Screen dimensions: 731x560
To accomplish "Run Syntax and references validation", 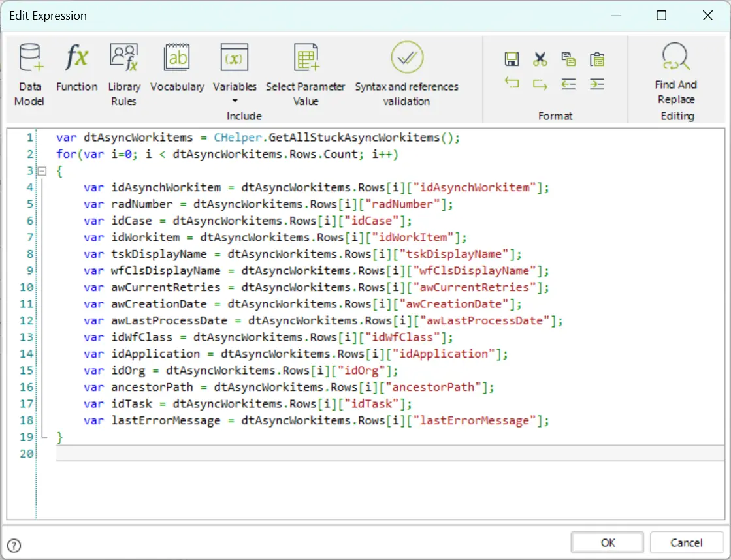I will [x=407, y=74].
